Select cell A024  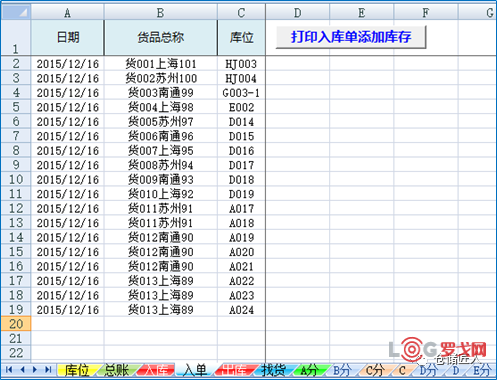pyautogui.click(x=241, y=310)
